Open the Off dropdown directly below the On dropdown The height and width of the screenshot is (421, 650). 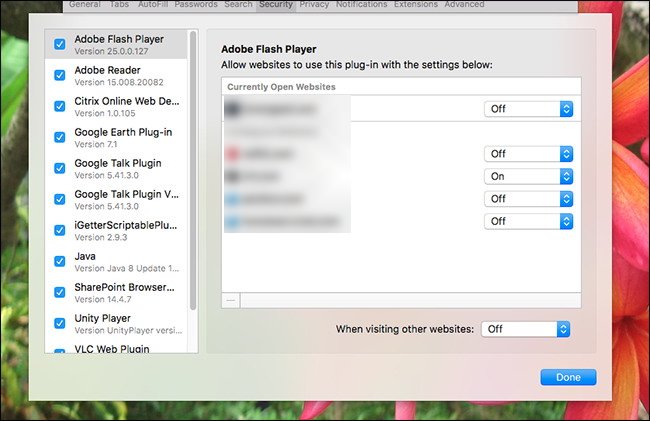point(529,199)
